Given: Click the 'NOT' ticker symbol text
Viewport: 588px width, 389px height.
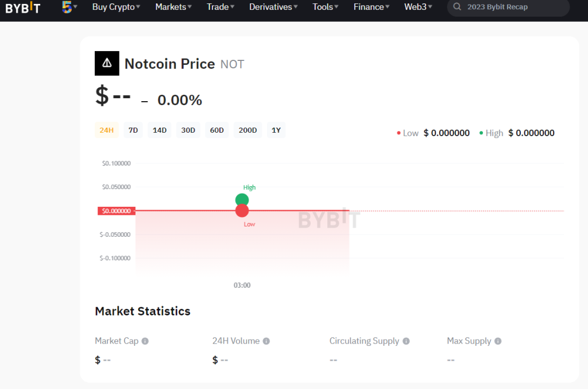Looking at the screenshot, I should pyautogui.click(x=232, y=64).
